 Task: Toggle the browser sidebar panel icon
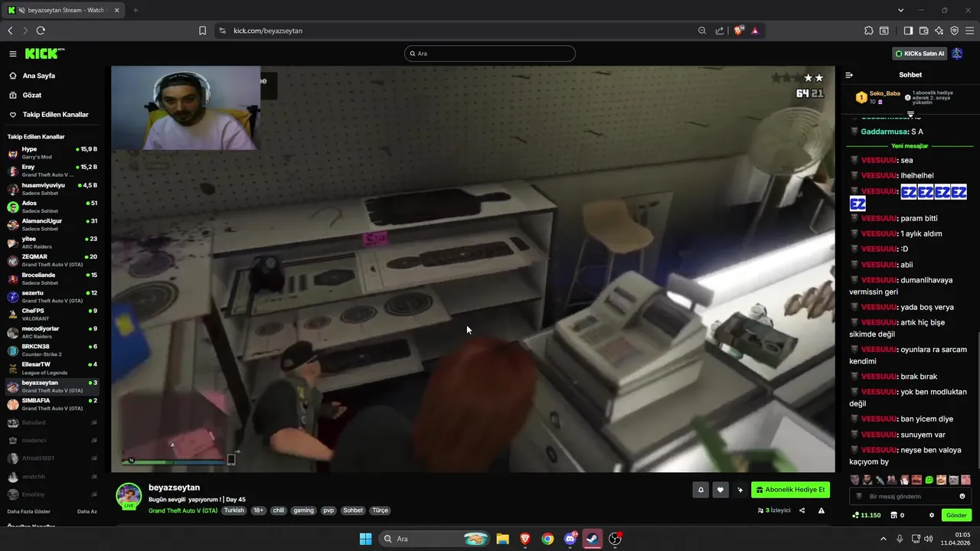point(908,31)
